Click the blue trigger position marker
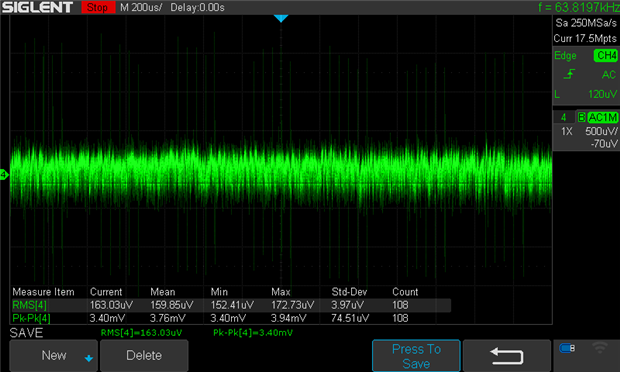 [281, 18]
